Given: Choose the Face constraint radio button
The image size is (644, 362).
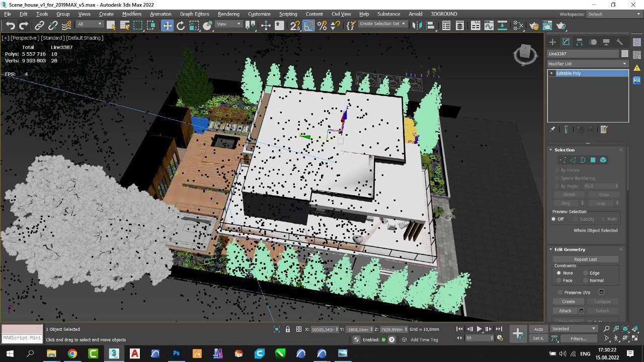Looking at the screenshot, I should coord(558,281).
